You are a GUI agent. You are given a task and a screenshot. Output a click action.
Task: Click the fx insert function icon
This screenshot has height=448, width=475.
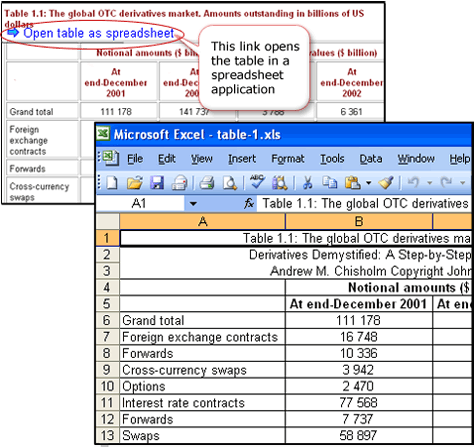[x=249, y=203]
